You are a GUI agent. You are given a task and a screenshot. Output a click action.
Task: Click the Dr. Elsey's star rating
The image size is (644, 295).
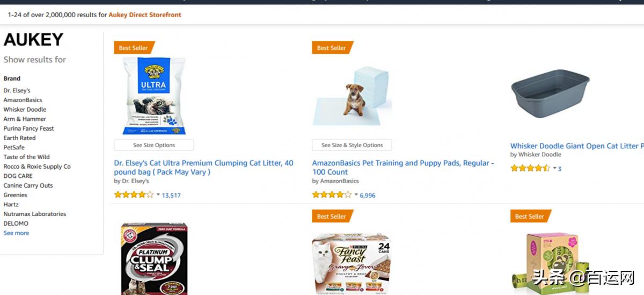point(134,195)
